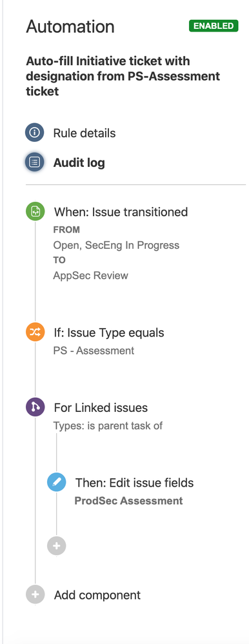Click the plus icon beside Add component
This screenshot has width=249, height=644.
(x=35, y=594)
